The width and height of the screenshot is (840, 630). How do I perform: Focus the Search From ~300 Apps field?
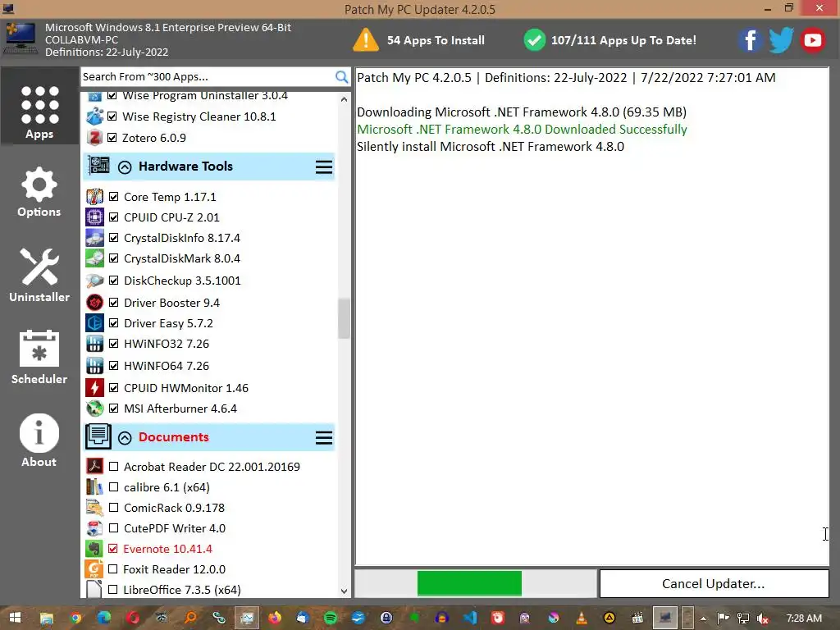pyautogui.click(x=208, y=76)
